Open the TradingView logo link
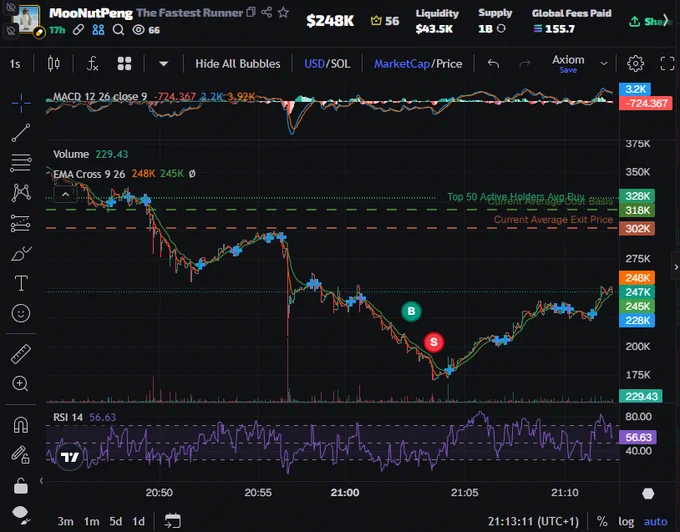 point(69,457)
